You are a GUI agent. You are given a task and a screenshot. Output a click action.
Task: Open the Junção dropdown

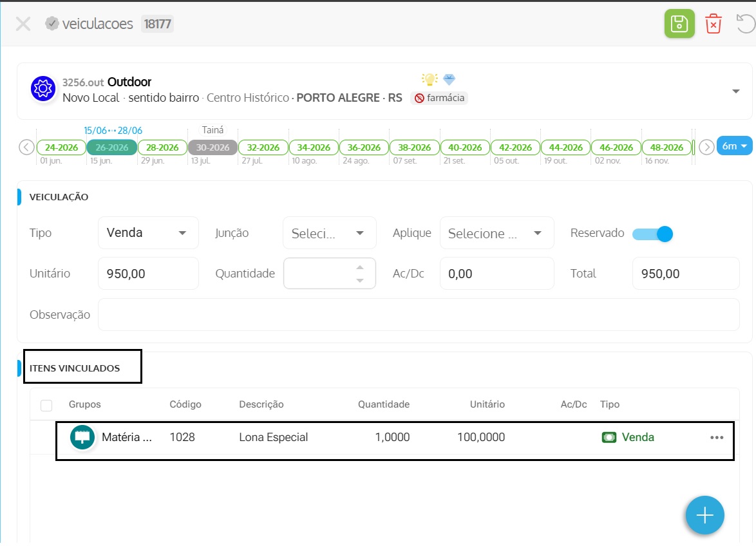point(329,233)
